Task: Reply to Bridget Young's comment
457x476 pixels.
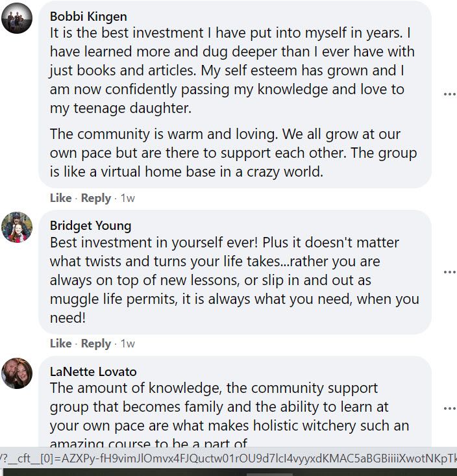Action: pos(95,344)
